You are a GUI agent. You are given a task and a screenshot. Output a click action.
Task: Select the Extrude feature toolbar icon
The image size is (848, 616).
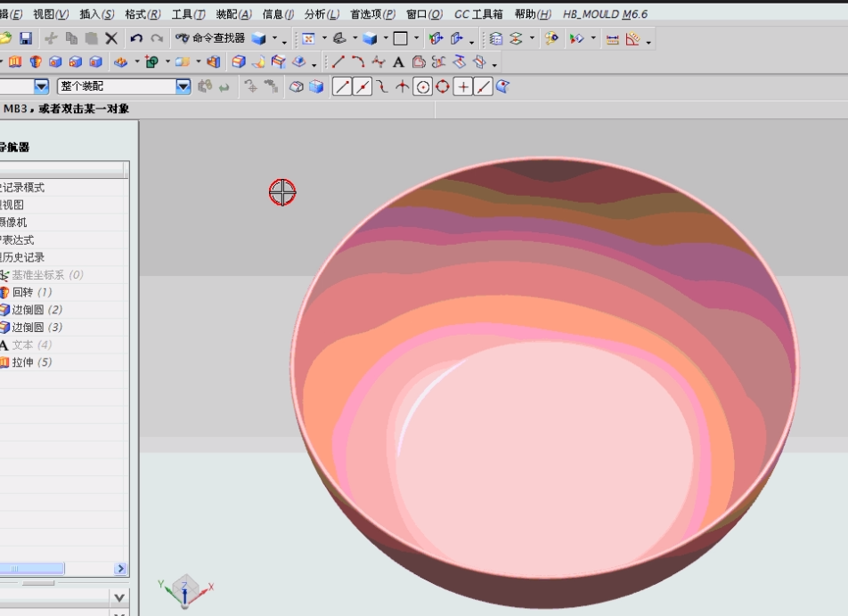(x=15, y=62)
